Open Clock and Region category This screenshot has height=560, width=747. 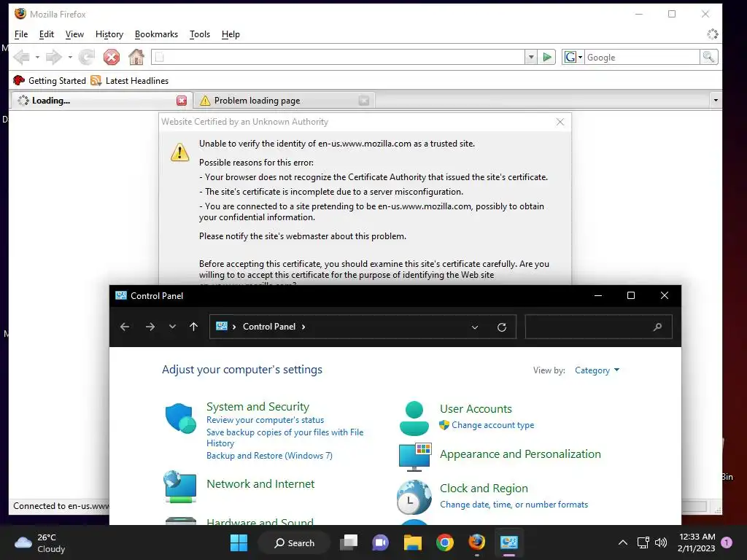tap(484, 489)
